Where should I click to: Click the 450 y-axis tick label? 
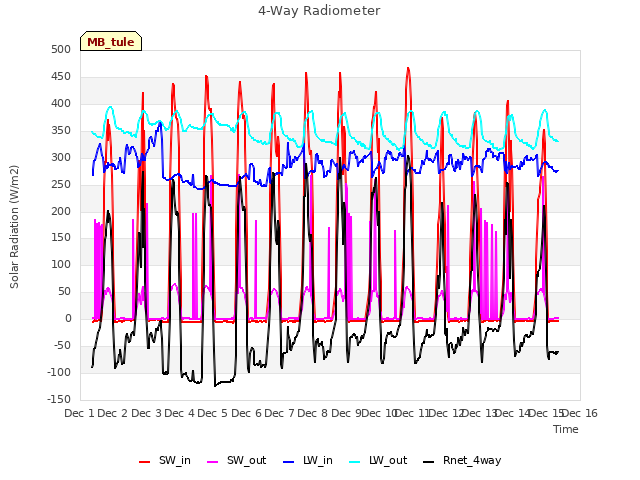61,76
